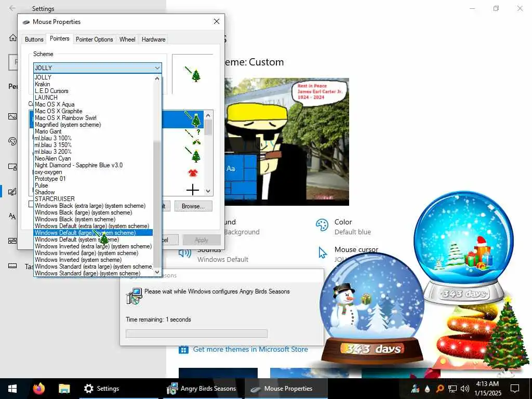The width and height of the screenshot is (532, 399).
Task: Select ml.blau 3 200% scheme
Action: [94, 152]
